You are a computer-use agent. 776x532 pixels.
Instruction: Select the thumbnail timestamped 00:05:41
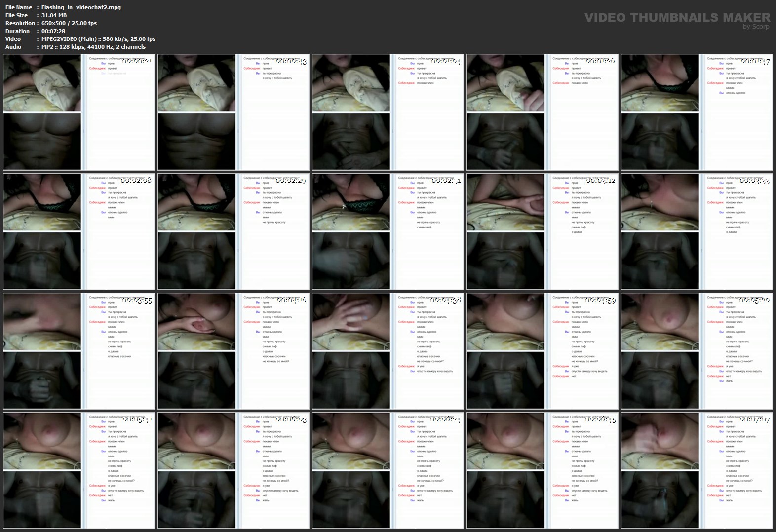pos(79,470)
